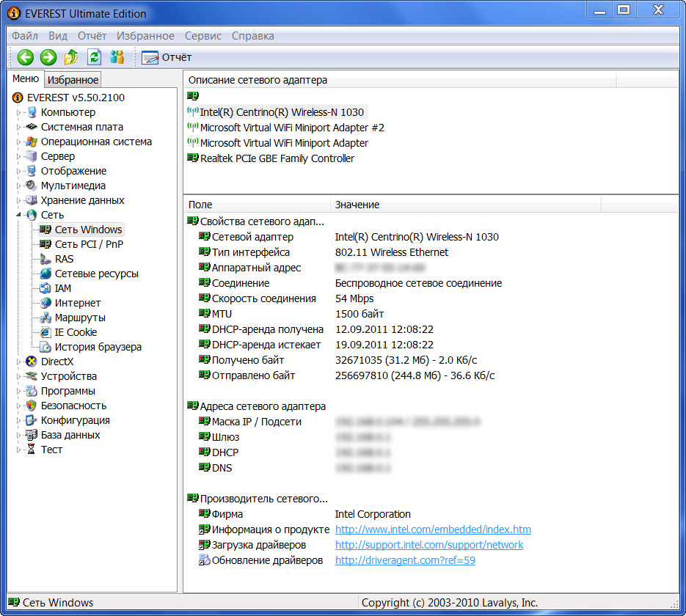Click the Компьютер monitor icon
The image size is (686, 616).
tap(32, 112)
